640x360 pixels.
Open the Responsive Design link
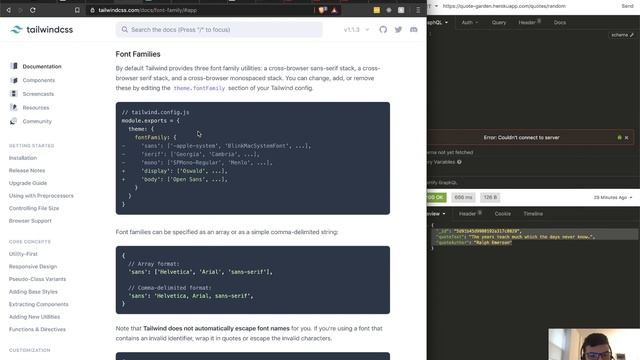point(33,267)
